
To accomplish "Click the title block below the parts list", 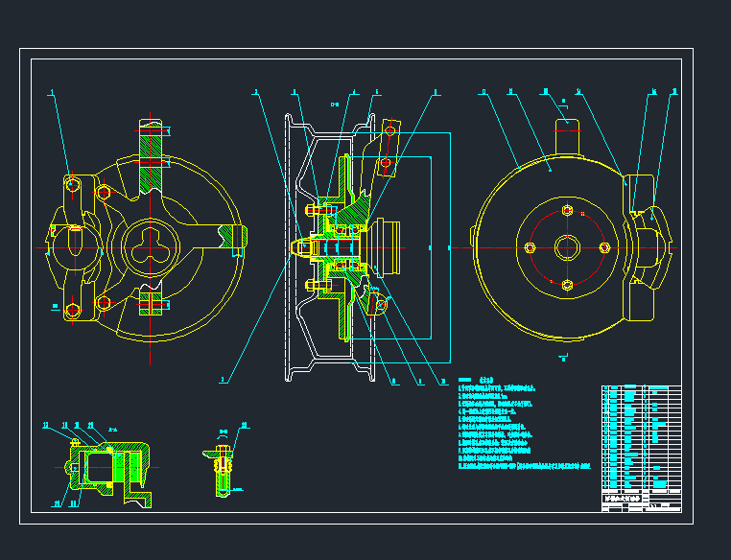I will (x=641, y=502).
